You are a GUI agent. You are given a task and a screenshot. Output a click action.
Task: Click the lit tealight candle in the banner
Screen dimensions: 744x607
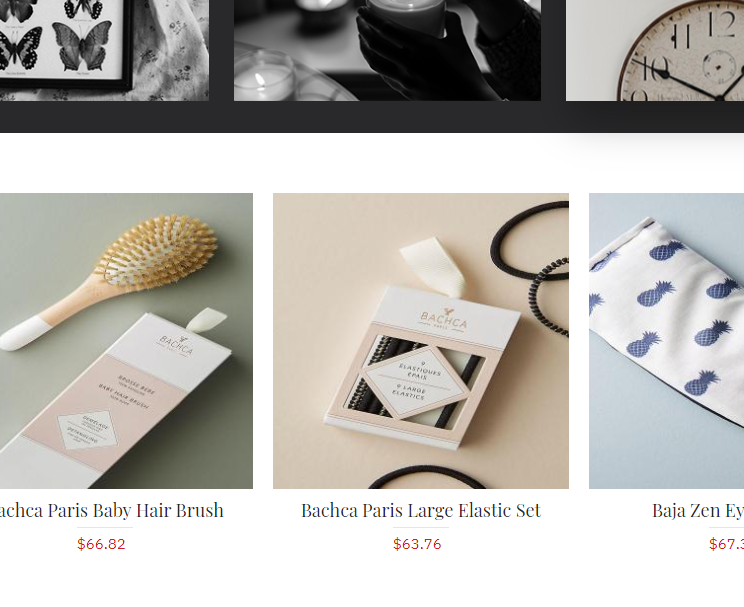point(265,78)
